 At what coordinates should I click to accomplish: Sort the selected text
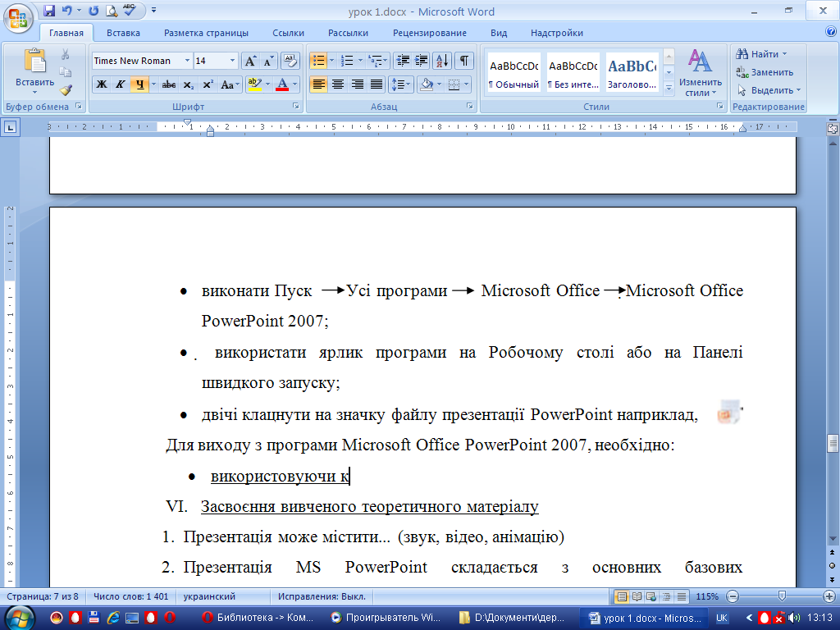[x=442, y=61]
